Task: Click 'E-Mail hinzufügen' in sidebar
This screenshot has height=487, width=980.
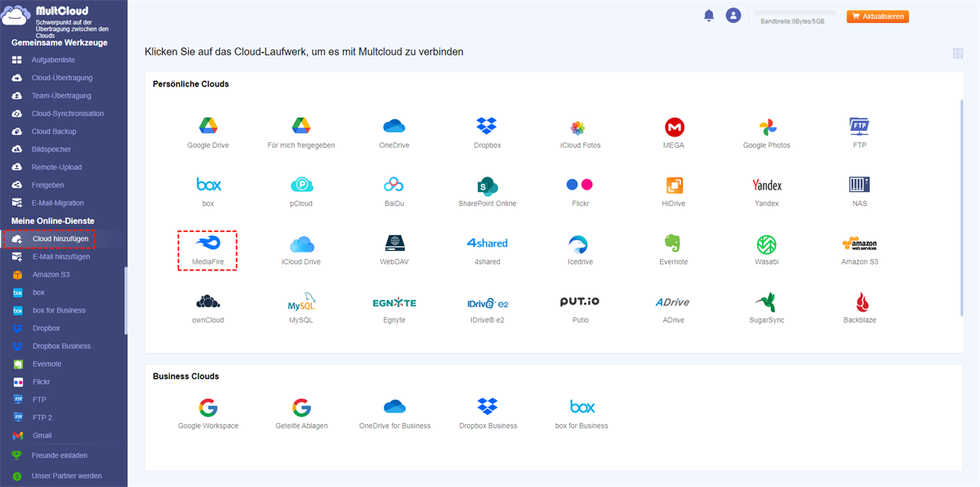Action: [61, 257]
